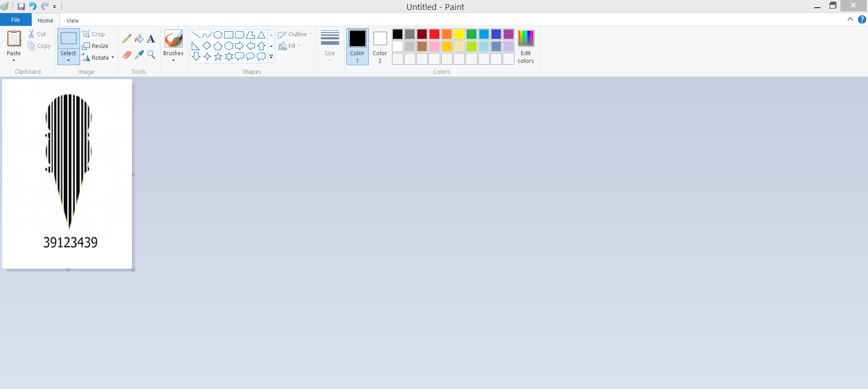Choose the Polygon shape

(250, 35)
